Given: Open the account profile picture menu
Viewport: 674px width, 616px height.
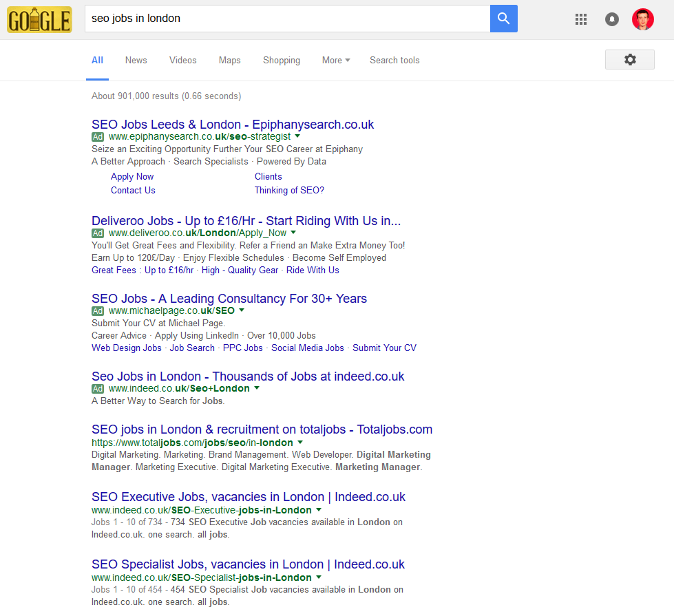Looking at the screenshot, I should [x=642, y=19].
